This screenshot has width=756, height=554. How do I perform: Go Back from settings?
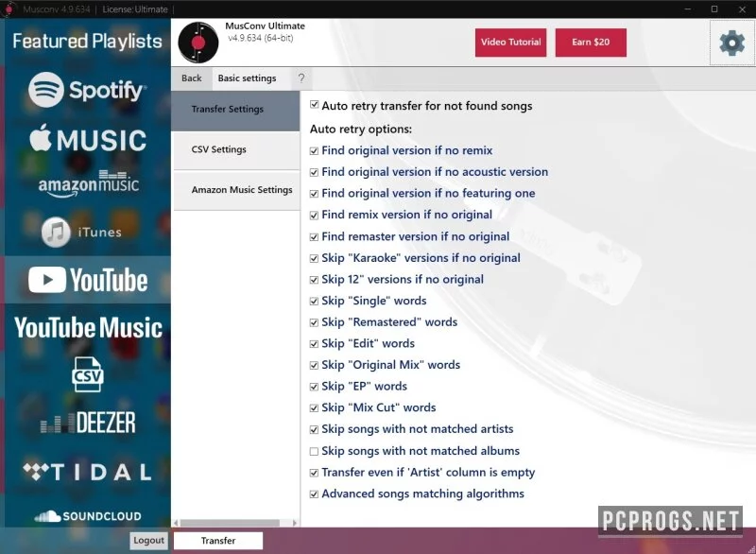point(192,78)
